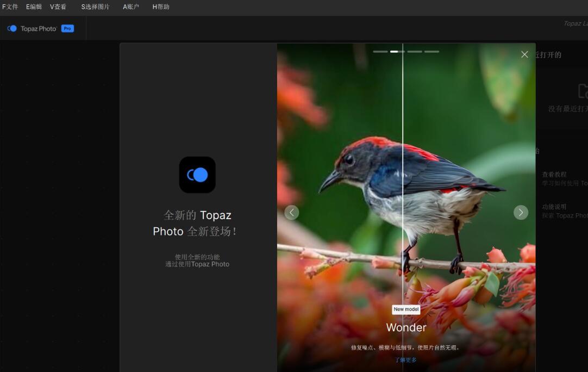Advance the carousel with the right arrow icon
This screenshot has height=372, width=588.
coord(521,212)
